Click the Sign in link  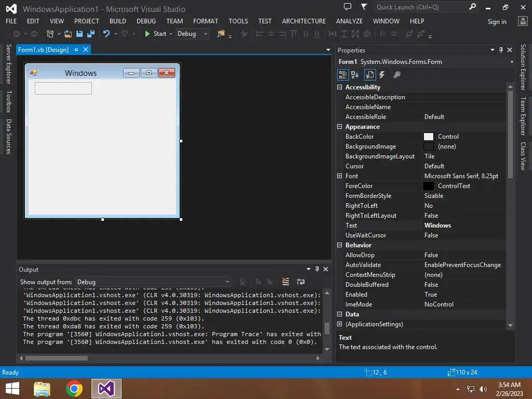click(x=497, y=22)
